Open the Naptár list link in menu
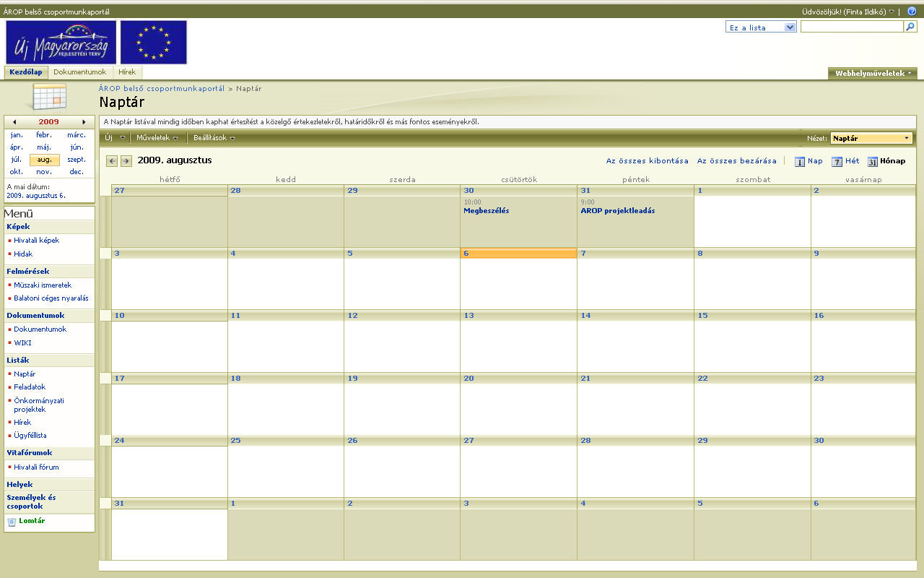This screenshot has height=578, width=924. click(25, 374)
